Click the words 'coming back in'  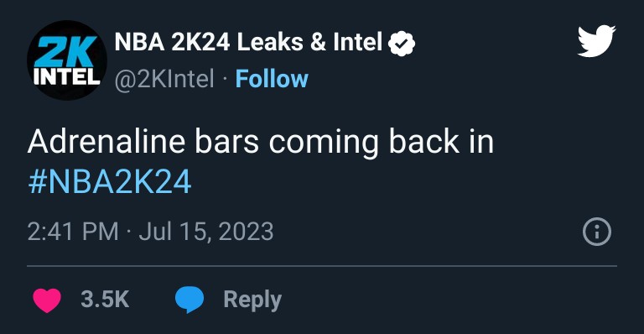click(382, 143)
